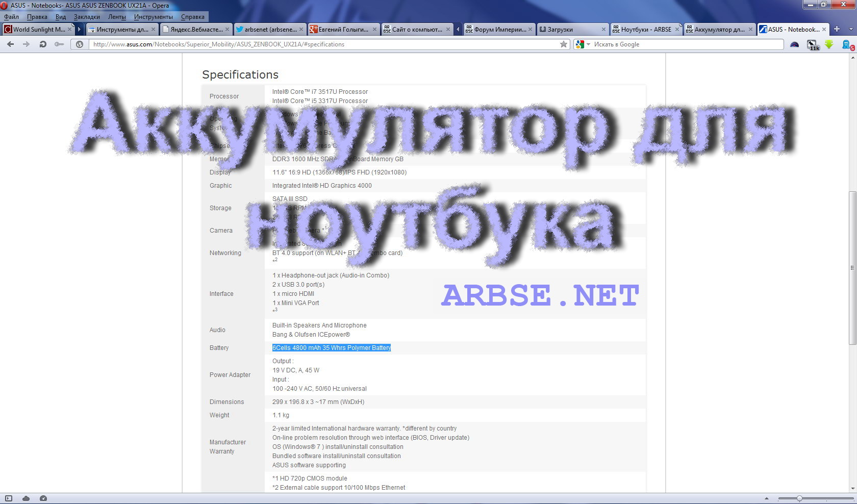Open the 11k counter extension icon
This screenshot has height=504, width=857.
[x=813, y=45]
